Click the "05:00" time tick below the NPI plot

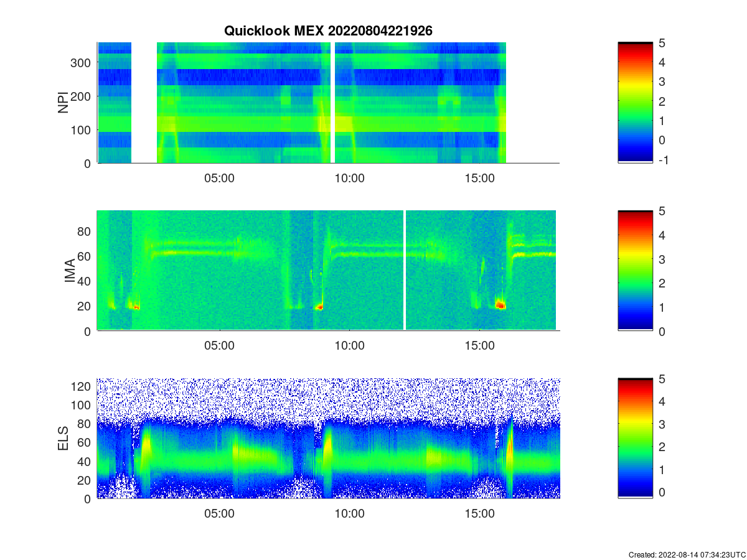[219, 178]
